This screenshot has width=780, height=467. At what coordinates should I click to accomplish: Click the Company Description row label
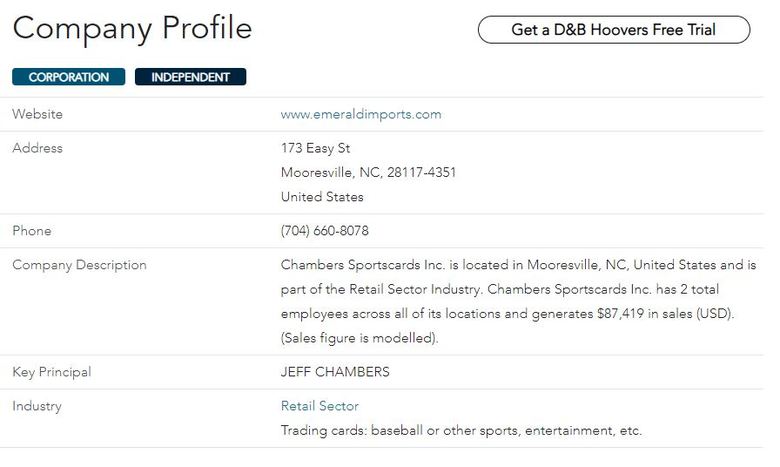pos(80,265)
